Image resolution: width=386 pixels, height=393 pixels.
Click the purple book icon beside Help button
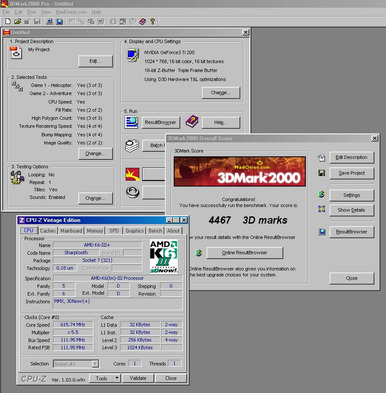point(192,122)
